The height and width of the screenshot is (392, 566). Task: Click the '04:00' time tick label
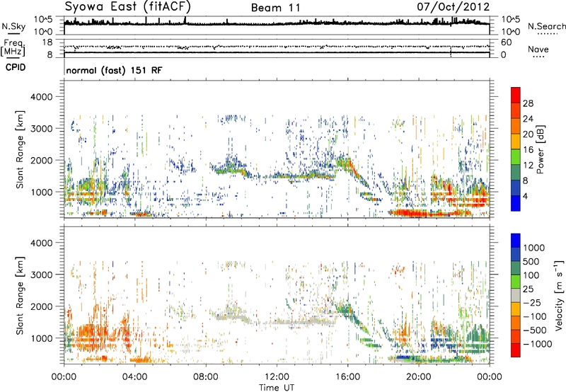point(134,377)
